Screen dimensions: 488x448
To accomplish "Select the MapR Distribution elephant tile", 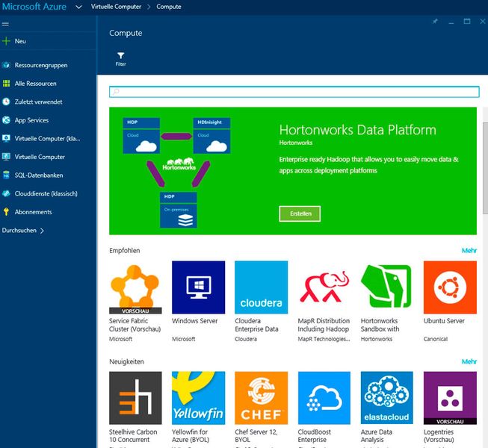I will tap(324, 287).
